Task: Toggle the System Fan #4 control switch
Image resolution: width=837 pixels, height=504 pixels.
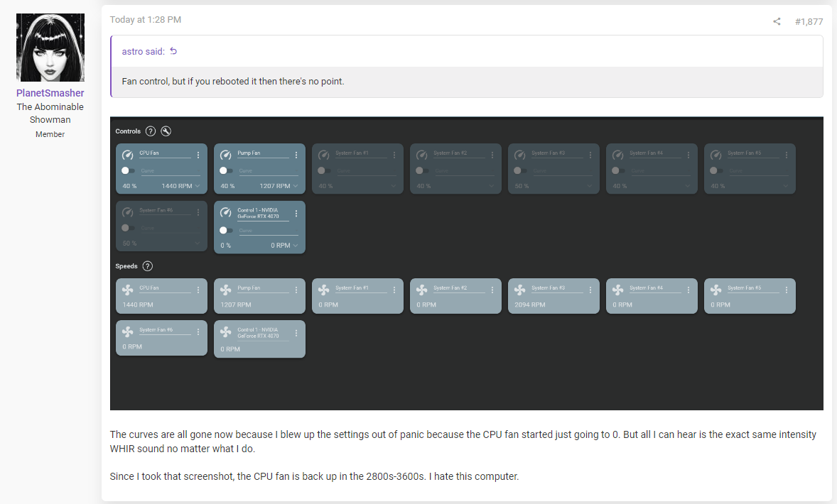Action: [619, 170]
